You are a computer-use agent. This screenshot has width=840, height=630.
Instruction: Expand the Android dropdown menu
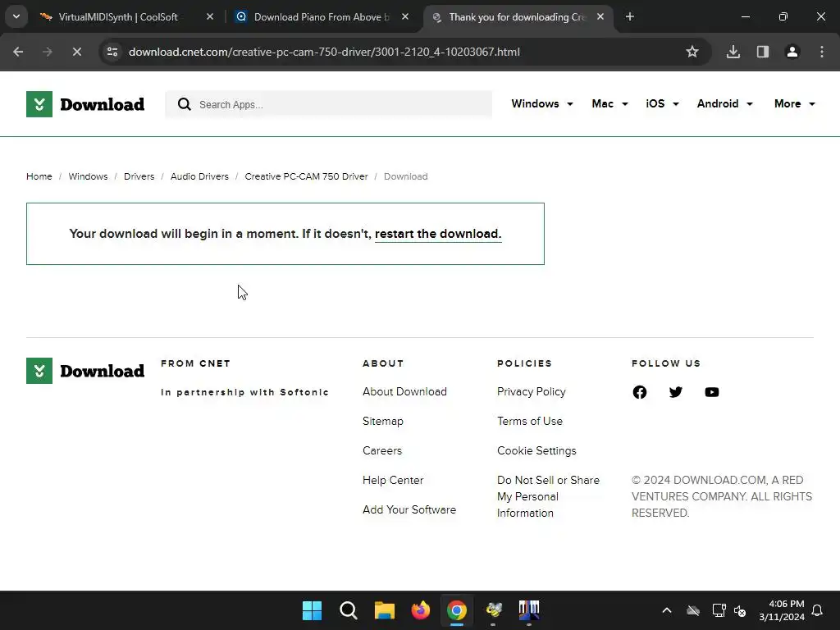725,104
